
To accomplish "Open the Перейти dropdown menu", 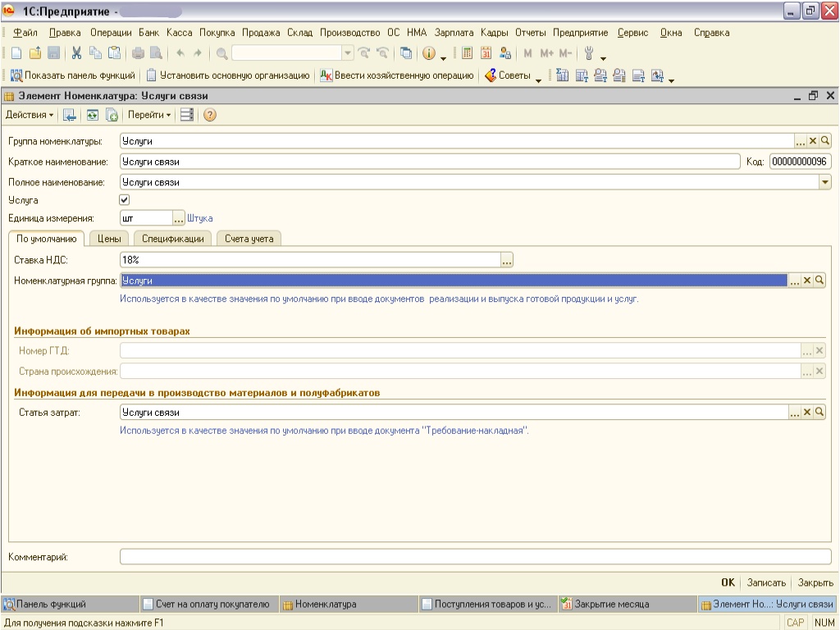I will (149, 115).
